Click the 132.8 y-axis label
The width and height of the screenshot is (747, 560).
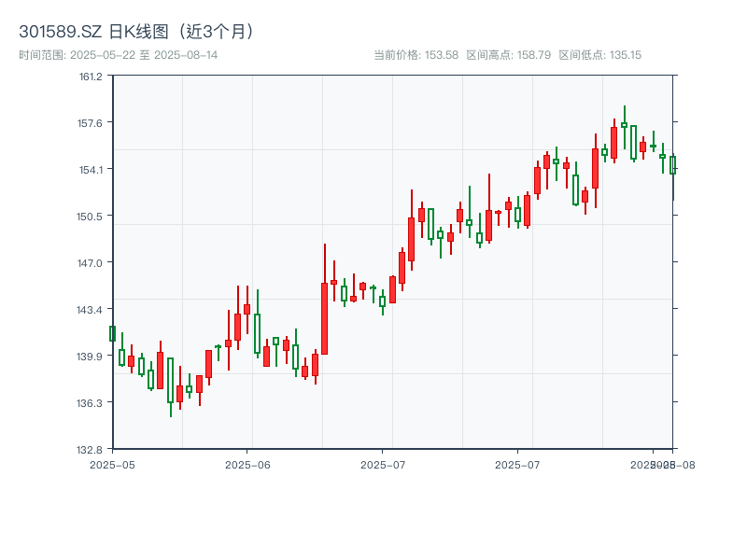(x=91, y=448)
